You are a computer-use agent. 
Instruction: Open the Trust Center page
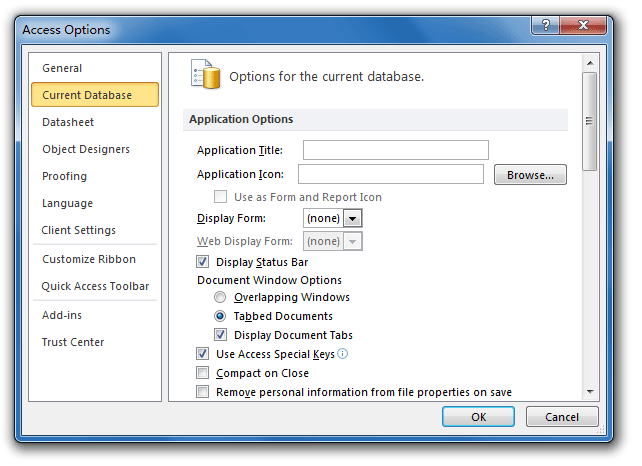click(x=95, y=342)
